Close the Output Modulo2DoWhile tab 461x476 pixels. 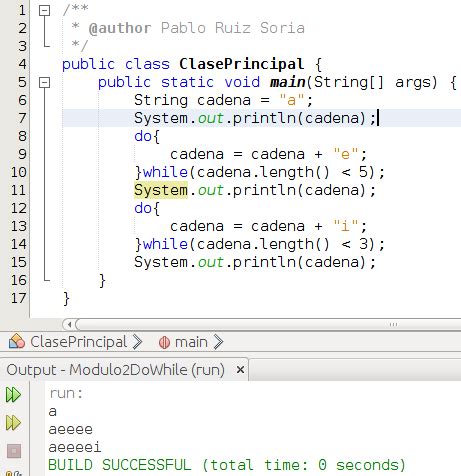[x=240, y=369]
